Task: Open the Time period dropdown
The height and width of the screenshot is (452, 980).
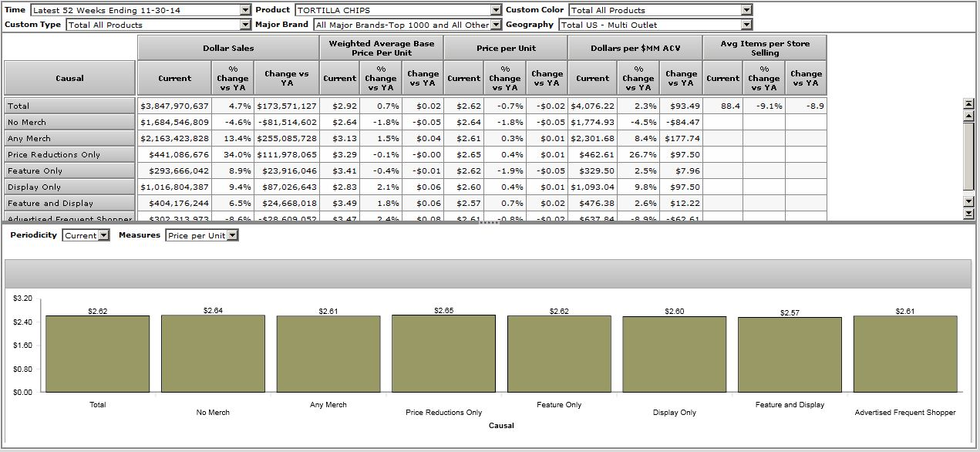Action: coord(245,10)
